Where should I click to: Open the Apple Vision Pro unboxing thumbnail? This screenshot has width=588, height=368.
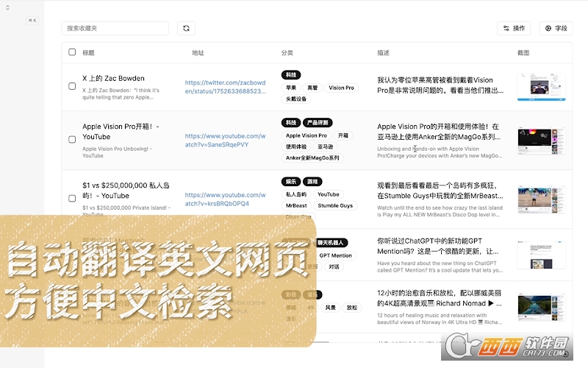[x=542, y=141]
